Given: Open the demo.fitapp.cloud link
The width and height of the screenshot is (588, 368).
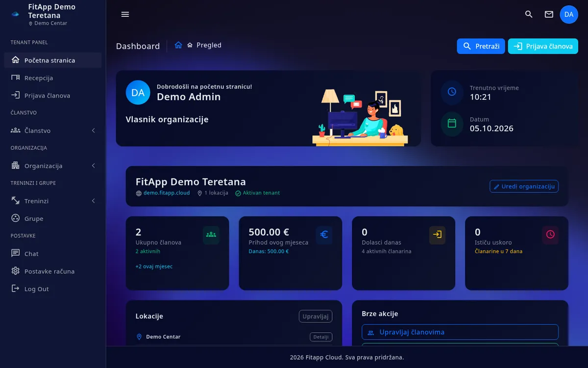Looking at the screenshot, I should click(167, 193).
